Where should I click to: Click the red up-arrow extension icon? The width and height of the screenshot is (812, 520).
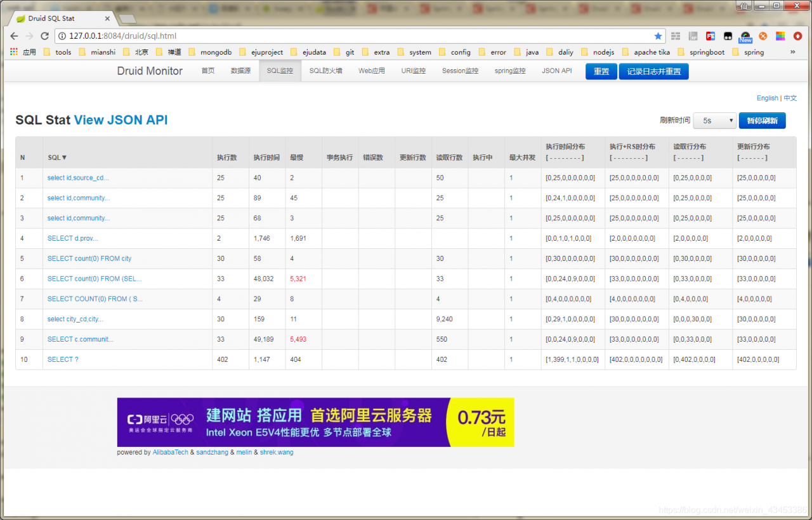797,36
